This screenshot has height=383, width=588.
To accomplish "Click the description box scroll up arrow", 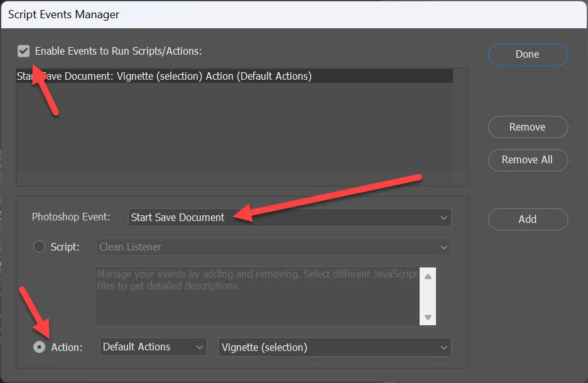I will coord(428,276).
